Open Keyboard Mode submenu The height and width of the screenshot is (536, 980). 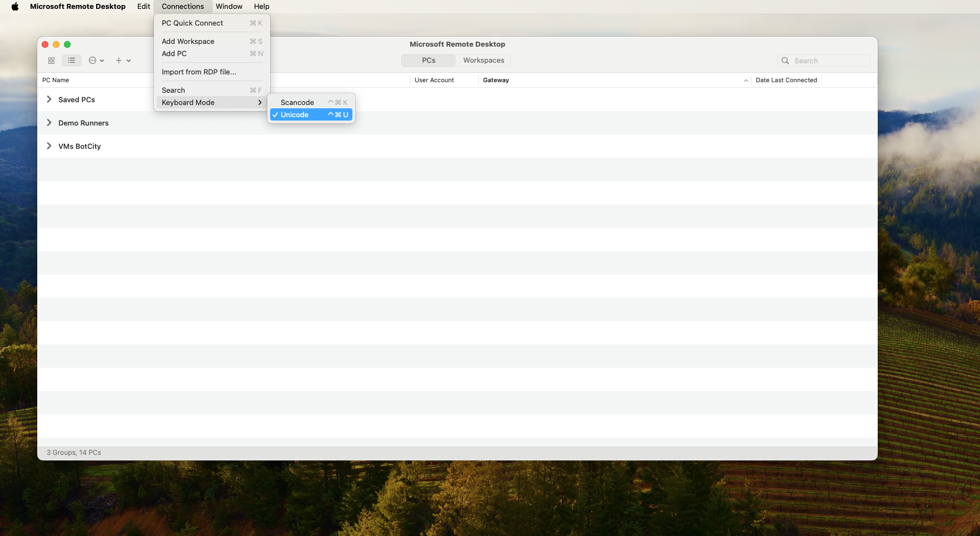(212, 102)
